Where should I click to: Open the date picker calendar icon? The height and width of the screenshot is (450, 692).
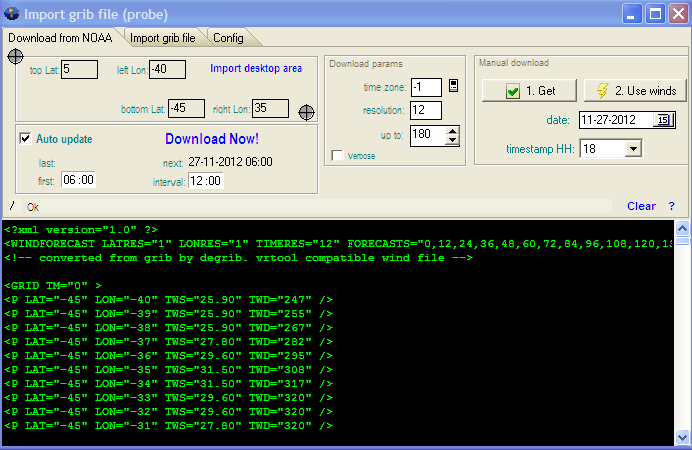click(x=663, y=120)
